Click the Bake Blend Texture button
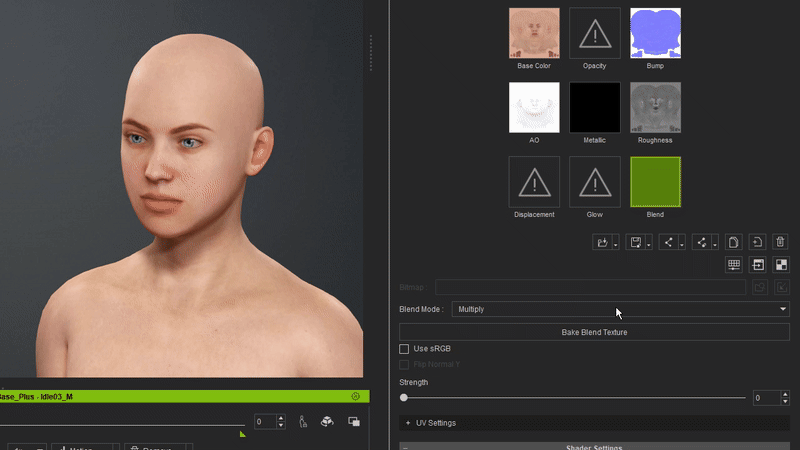Viewport: 800px width, 450px height. pyautogui.click(x=594, y=332)
